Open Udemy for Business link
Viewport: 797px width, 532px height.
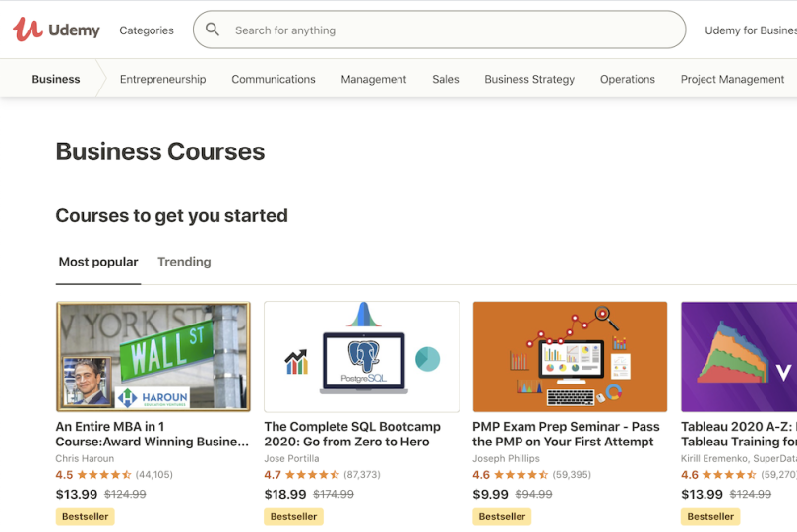pos(750,30)
